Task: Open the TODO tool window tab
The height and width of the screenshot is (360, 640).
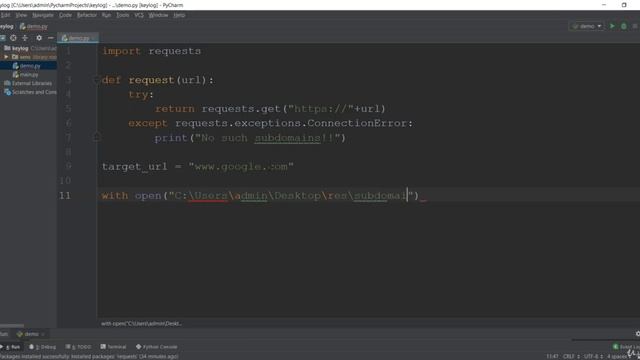Action: (78, 347)
